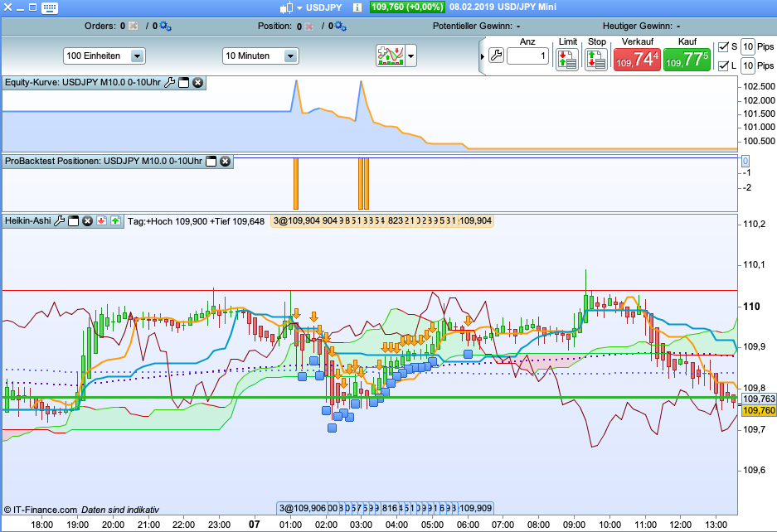The image size is (777, 532).
Task: Collapse the trading panel with the black triangle
Action: [x=482, y=56]
